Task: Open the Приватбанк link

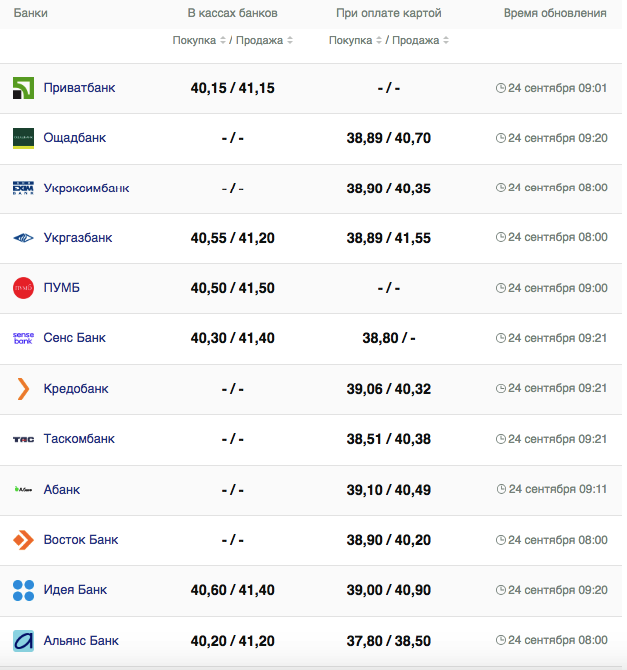Action: 79,88
